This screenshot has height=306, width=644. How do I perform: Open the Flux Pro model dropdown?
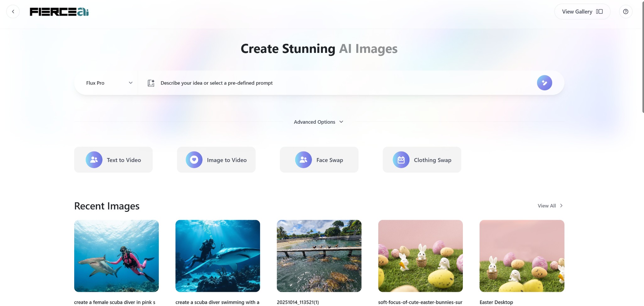point(109,83)
